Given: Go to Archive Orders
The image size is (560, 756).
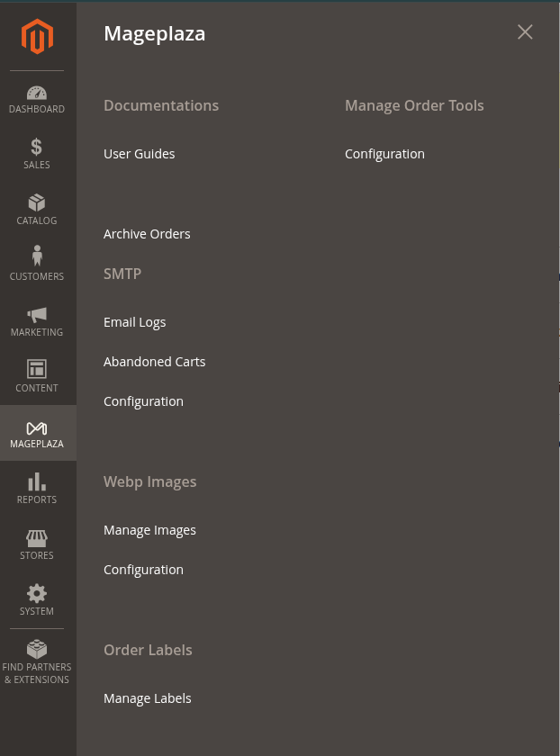Looking at the screenshot, I should point(147,234).
